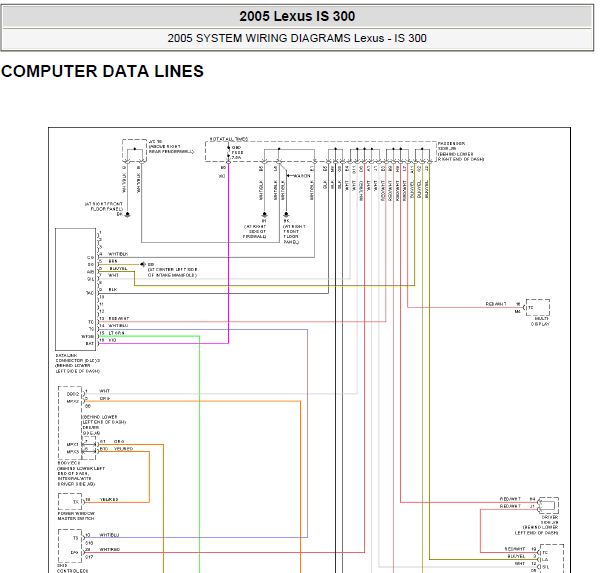Click "RED/WHT" at driver side J/B pin B4
Screen dimensions: 600x573
pos(510,499)
